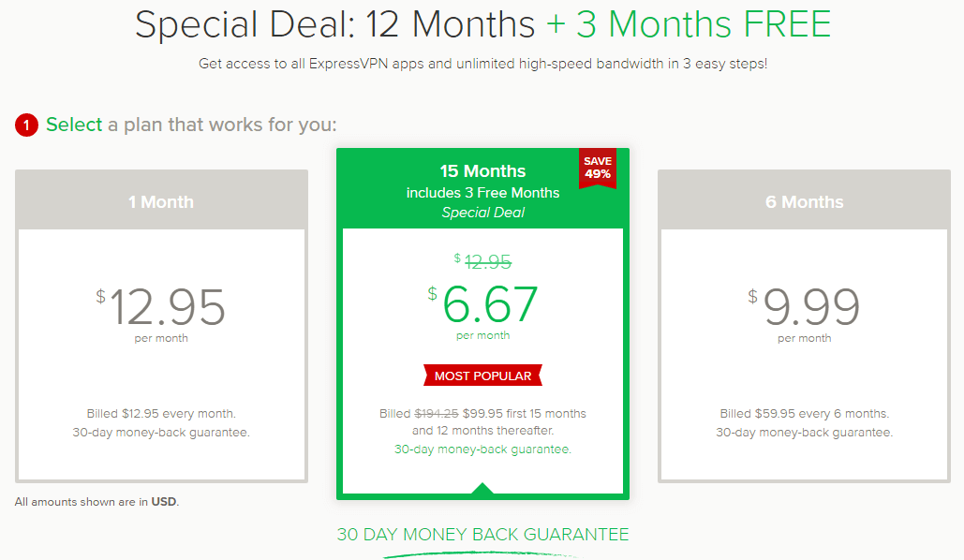
Task: Click the green '+ 3 Months FREE' headline
Action: [689, 24]
